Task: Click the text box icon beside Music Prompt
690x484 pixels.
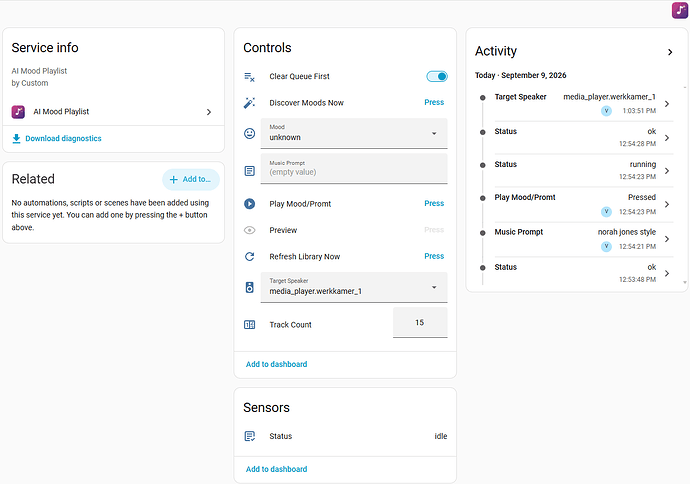Action: [x=250, y=171]
